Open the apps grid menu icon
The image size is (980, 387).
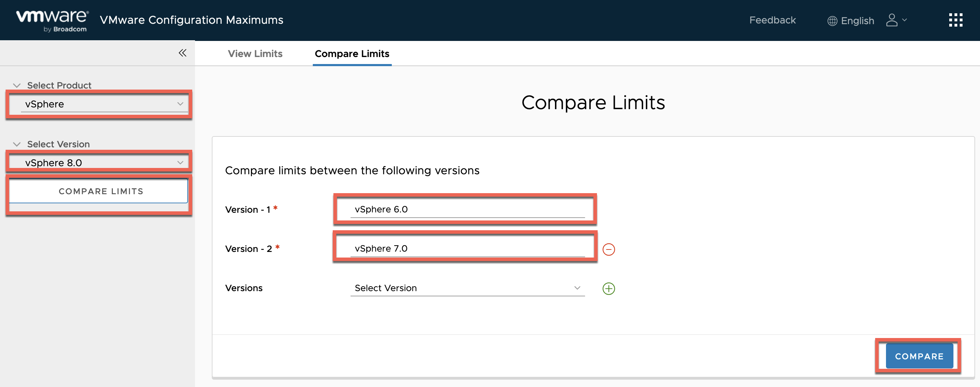(x=956, y=20)
